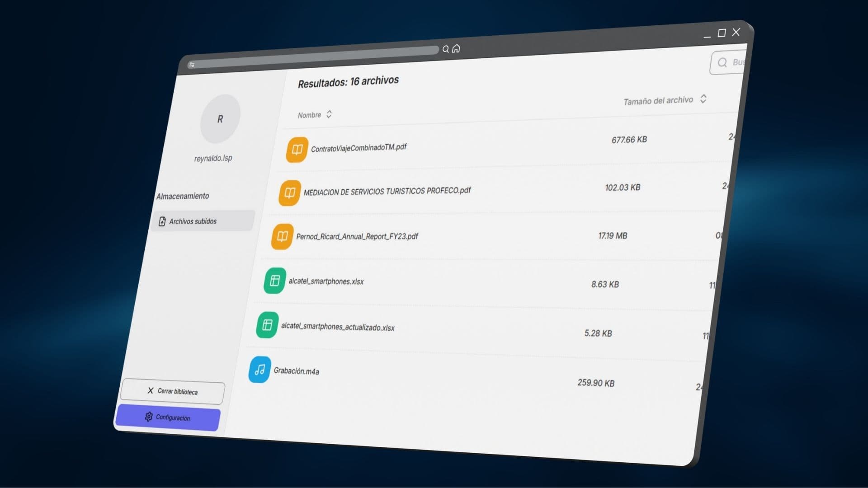Open alcatel_smartphones.xlsx file name
The image size is (868, 488).
pos(326,281)
